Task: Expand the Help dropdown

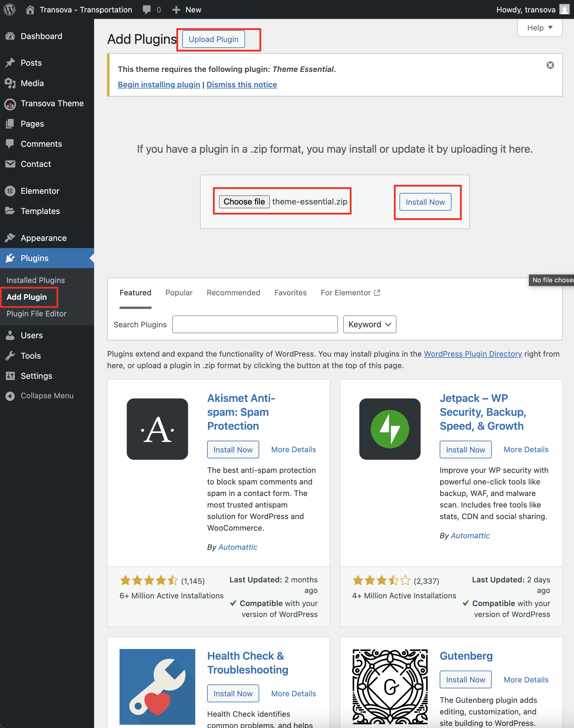Action: pos(539,28)
